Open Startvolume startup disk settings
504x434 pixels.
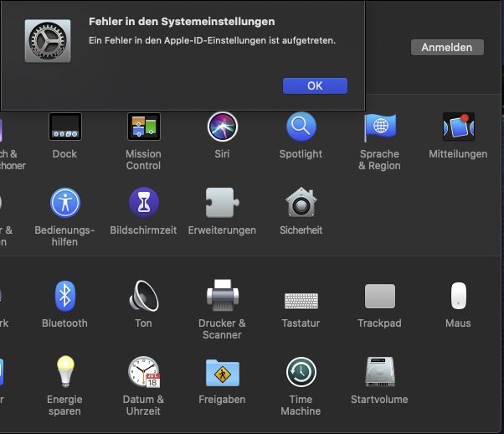pos(379,372)
